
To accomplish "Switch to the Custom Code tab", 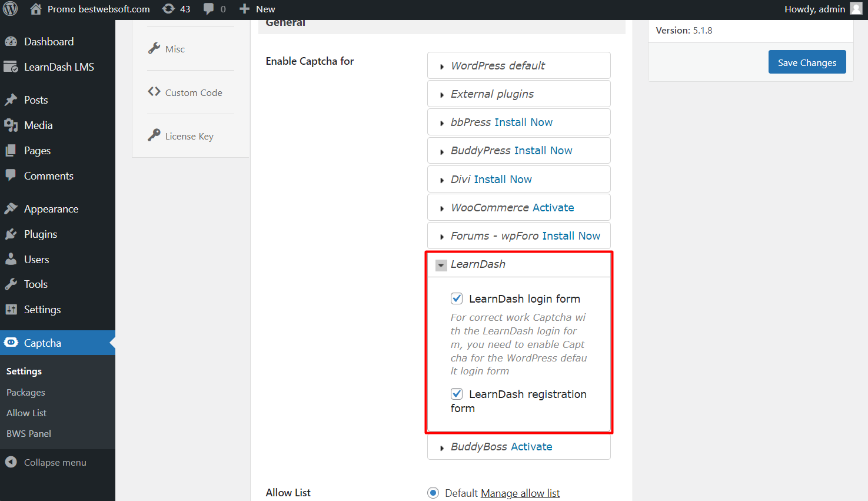I will click(x=194, y=92).
